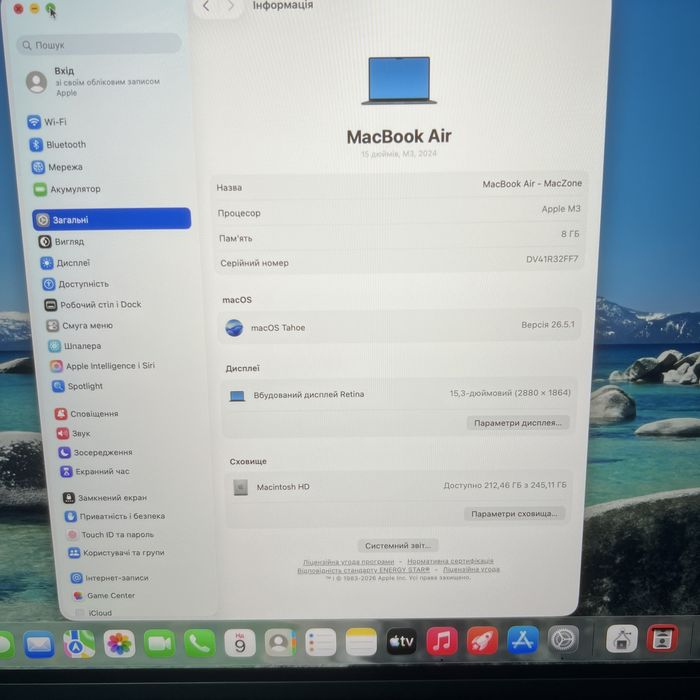Select the Загальні general item

(x=112, y=219)
